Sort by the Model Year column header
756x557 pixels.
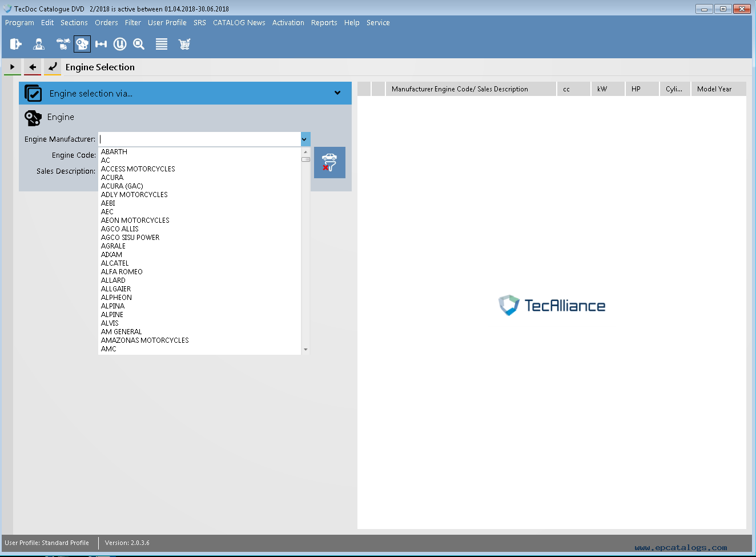pos(714,89)
